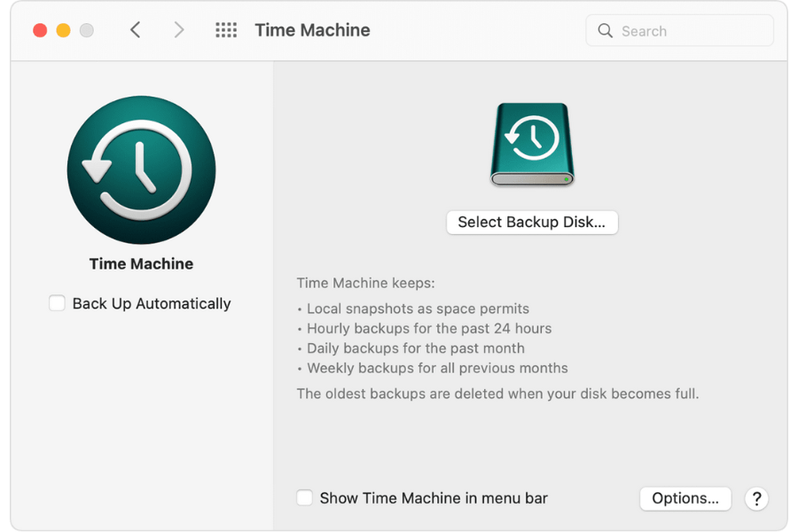Open the Options... button
The image size is (798, 532).
(685, 498)
